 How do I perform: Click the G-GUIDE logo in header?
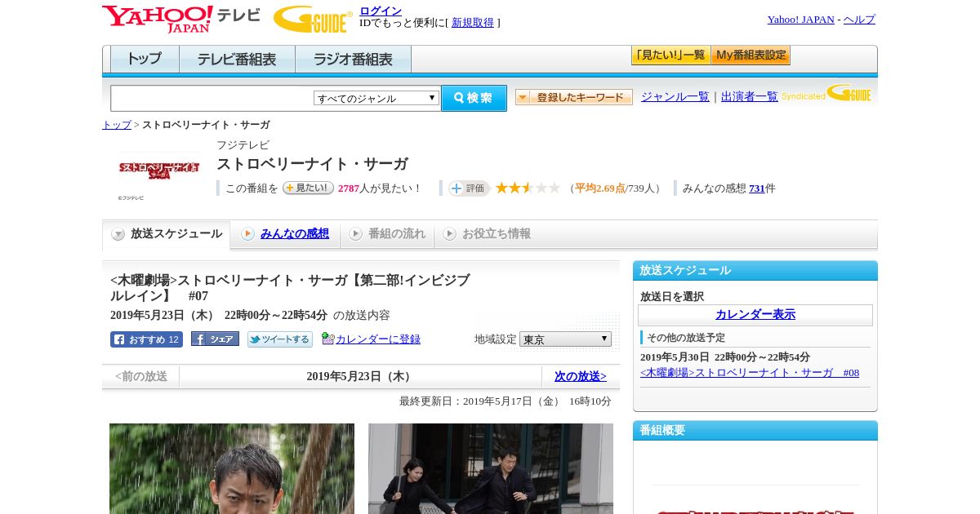[x=313, y=19]
